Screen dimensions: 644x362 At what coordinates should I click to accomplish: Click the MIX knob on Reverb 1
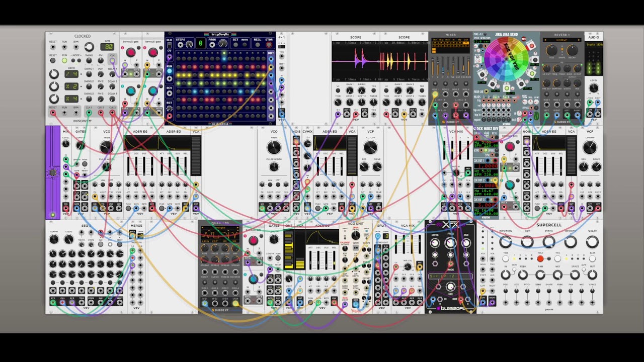(578, 83)
